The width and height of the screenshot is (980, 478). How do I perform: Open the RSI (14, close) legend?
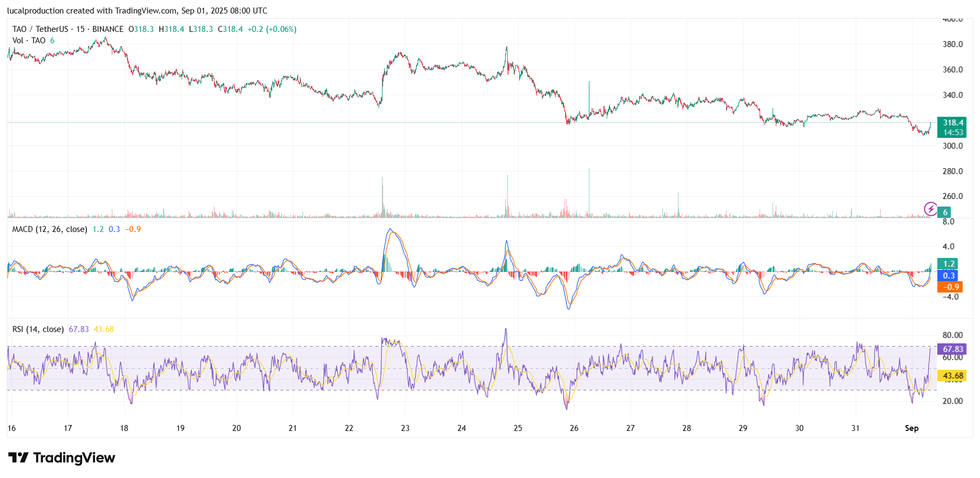click(x=38, y=329)
